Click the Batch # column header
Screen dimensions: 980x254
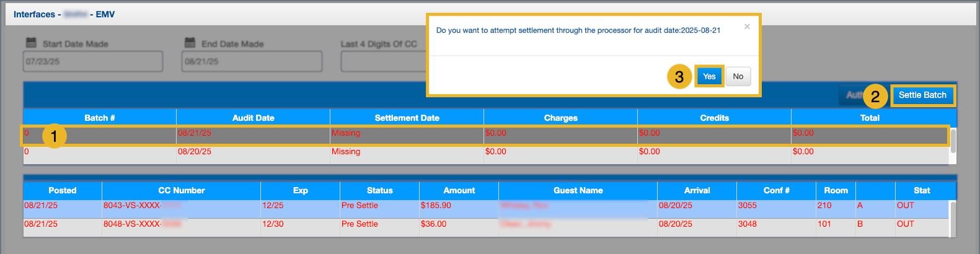point(100,118)
